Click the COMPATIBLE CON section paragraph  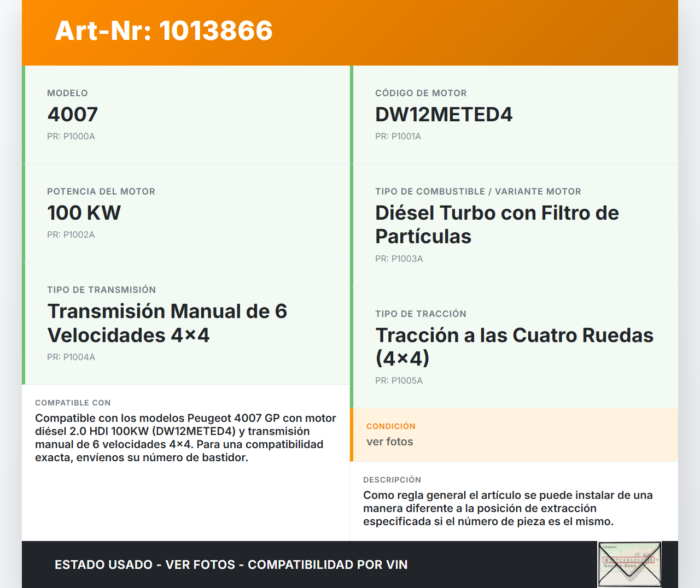[185, 438]
